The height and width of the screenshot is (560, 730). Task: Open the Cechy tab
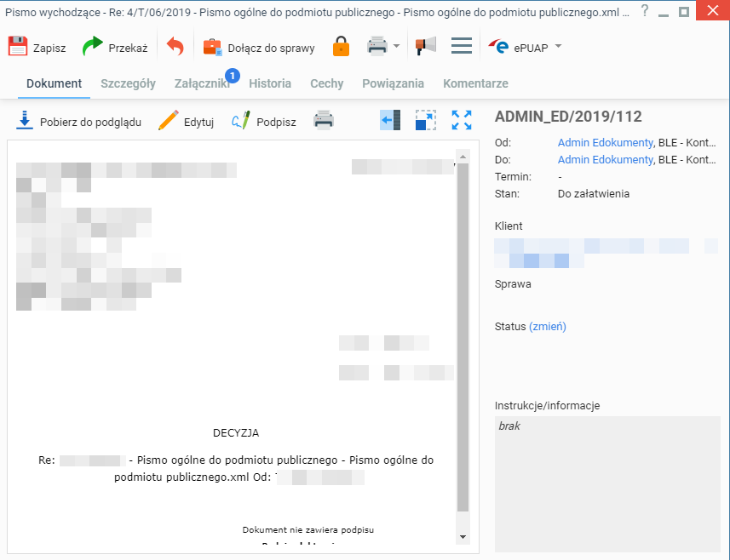[327, 83]
